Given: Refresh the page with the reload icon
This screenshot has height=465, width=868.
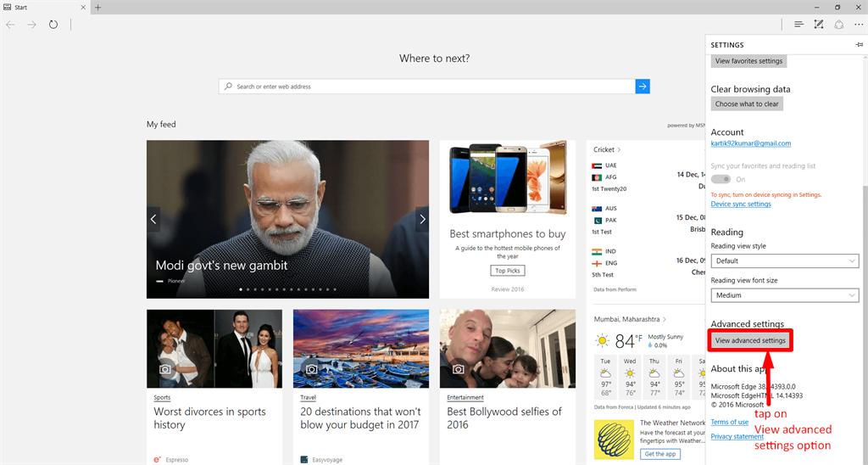Looking at the screenshot, I should [x=53, y=25].
